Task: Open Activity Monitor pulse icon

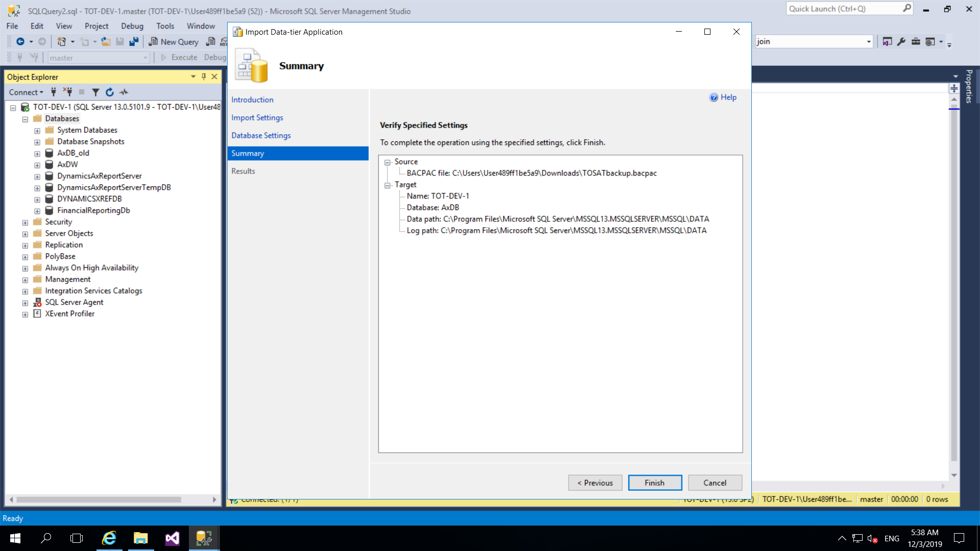Action: pos(124,92)
